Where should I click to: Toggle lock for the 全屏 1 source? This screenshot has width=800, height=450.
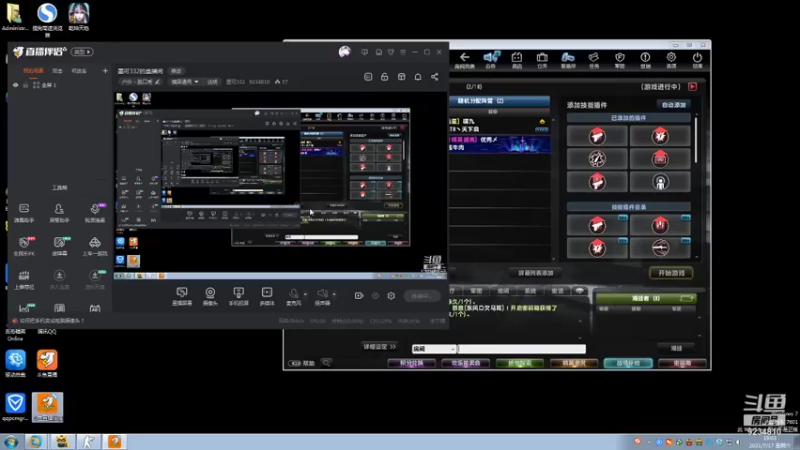pyautogui.click(x=26, y=85)
